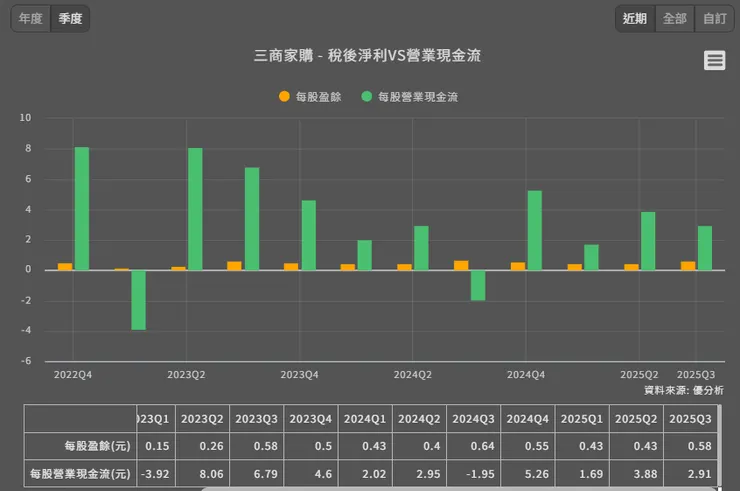Click the 2023Q2 x-axis label on the chart

(186, 375)
